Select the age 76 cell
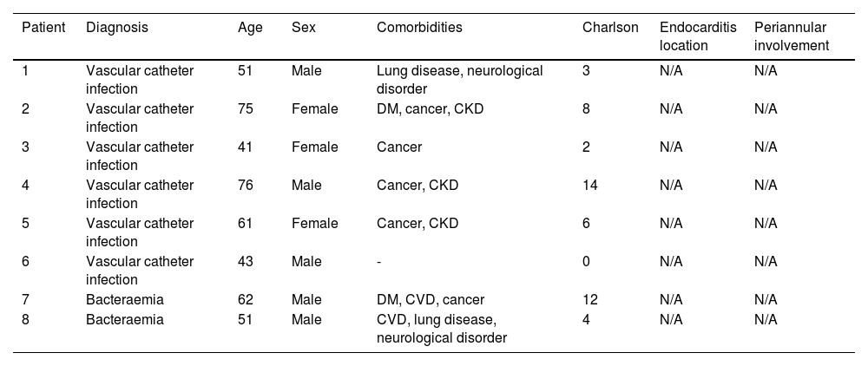 246,185
